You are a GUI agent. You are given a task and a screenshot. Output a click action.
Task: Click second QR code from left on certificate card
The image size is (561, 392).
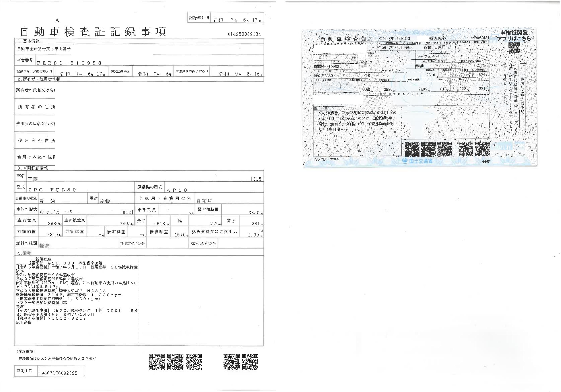tap(428, 149)
